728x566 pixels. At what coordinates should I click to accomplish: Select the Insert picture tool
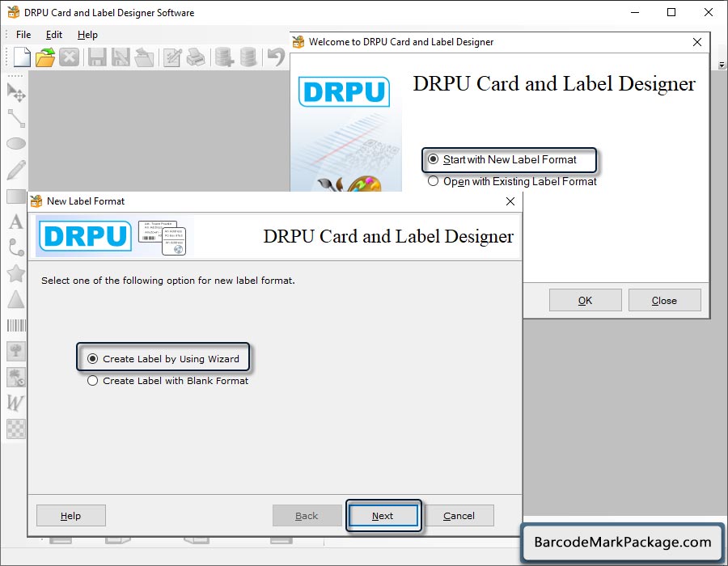point(16,351)
